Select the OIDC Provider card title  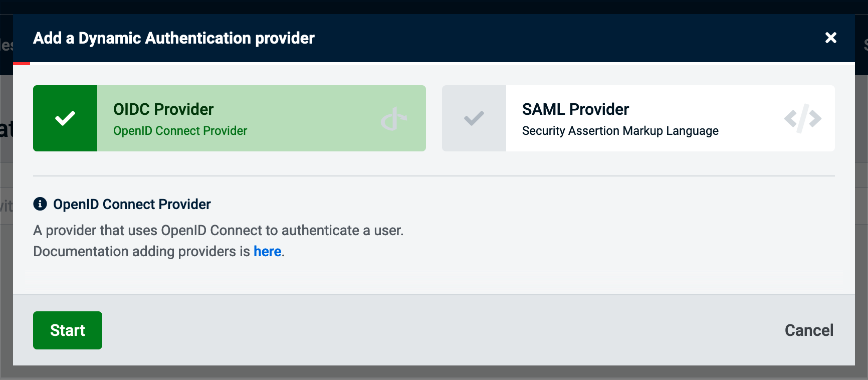(x=163, y=109)
